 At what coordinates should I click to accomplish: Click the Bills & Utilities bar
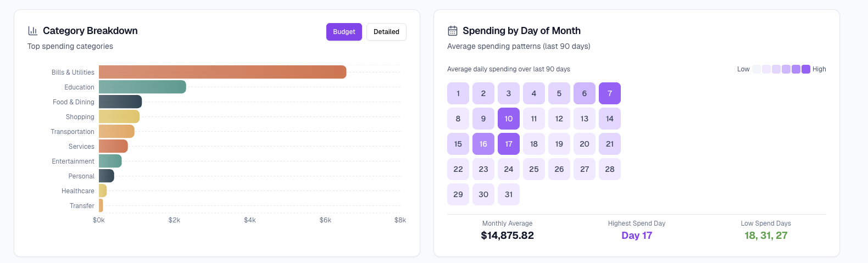[222, 72]
